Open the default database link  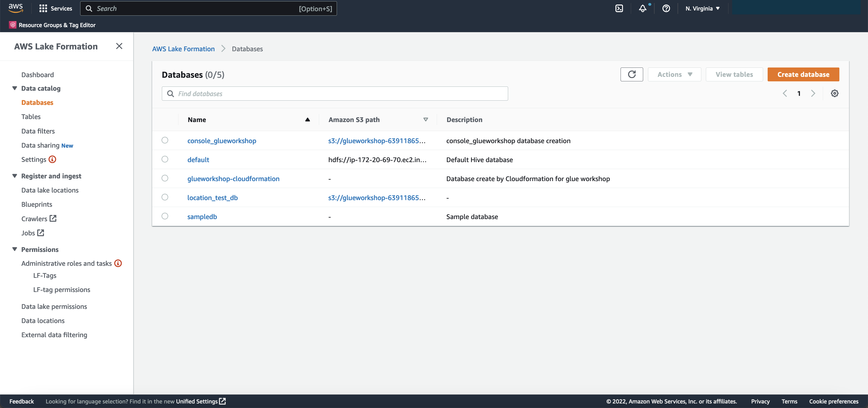(198, 160)
